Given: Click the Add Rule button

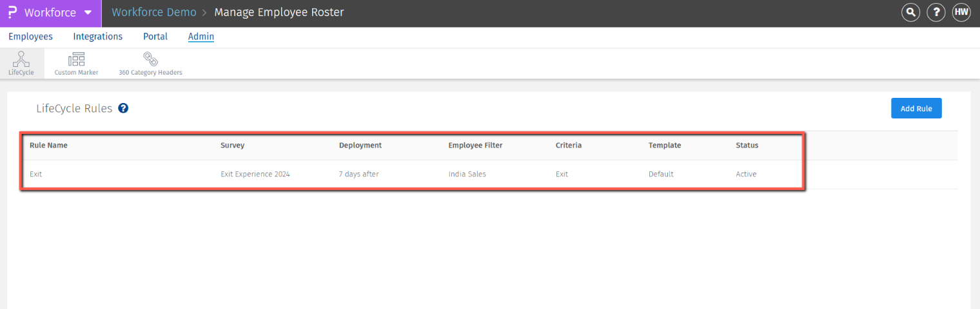Looking at the screenshot, I should click(x=916, y=108).
